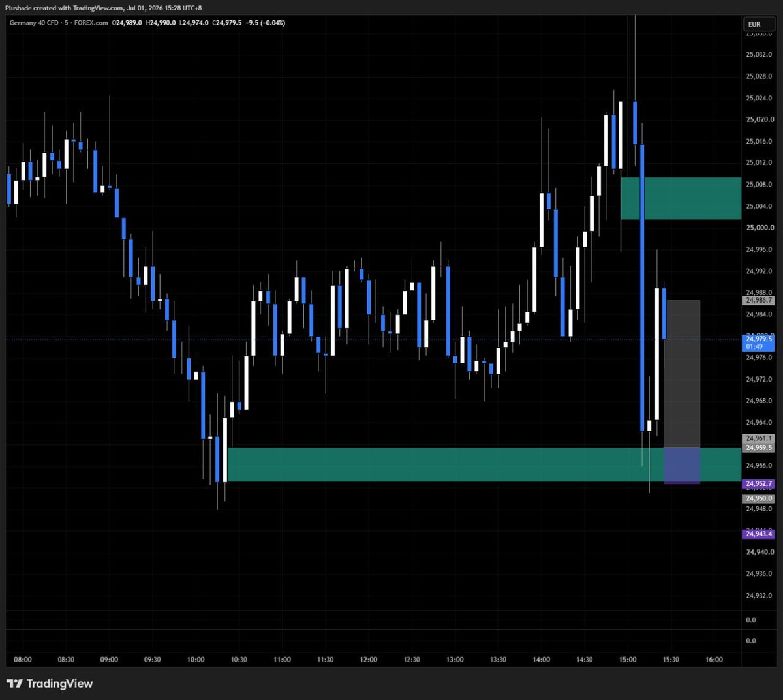Select the close value C24,979.5

(226, 23)
